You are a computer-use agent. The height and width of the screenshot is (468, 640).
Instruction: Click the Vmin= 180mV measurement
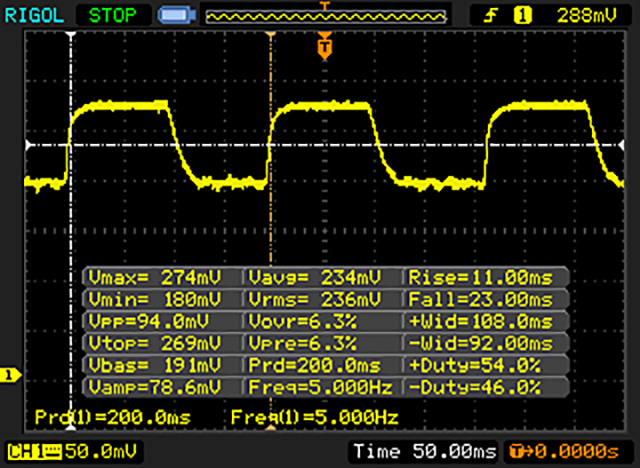[155, 300]
